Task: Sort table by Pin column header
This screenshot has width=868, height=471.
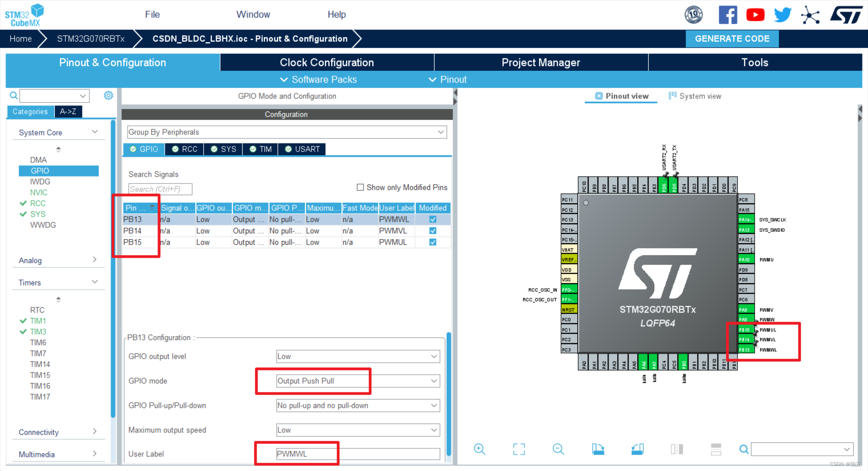Action: [141, 208]
